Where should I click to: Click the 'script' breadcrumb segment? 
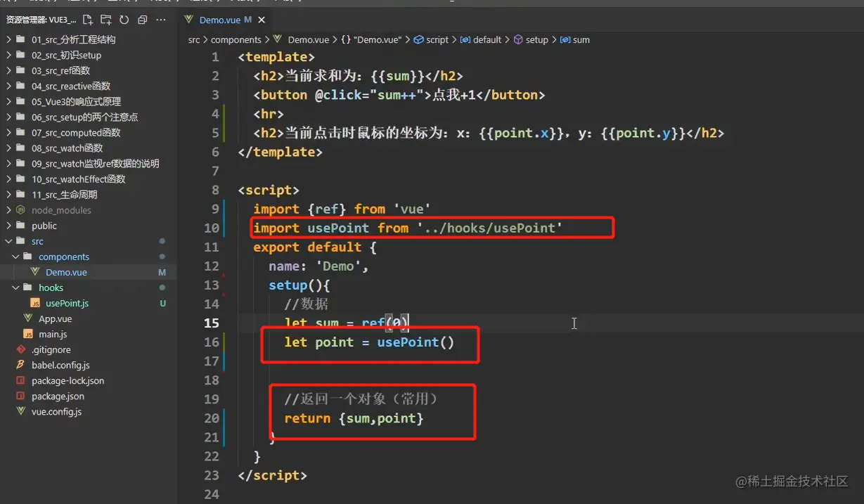tap(437, 40)
